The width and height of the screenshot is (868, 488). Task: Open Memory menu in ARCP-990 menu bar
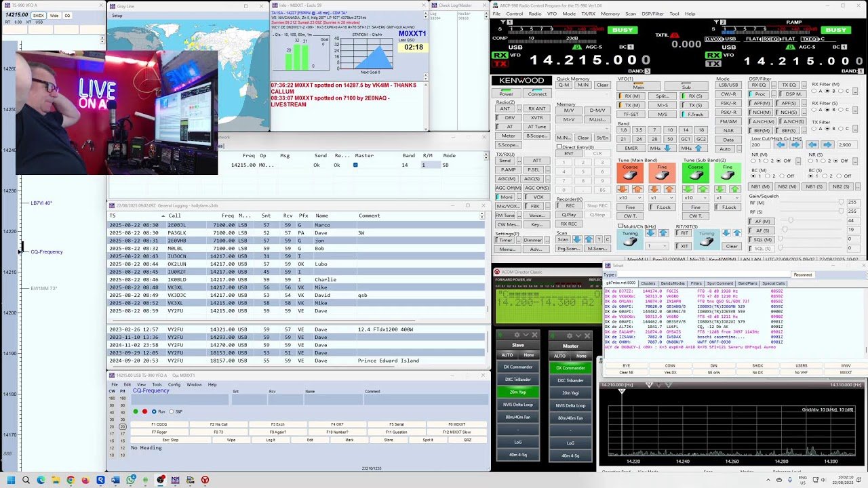pos(610,14)
